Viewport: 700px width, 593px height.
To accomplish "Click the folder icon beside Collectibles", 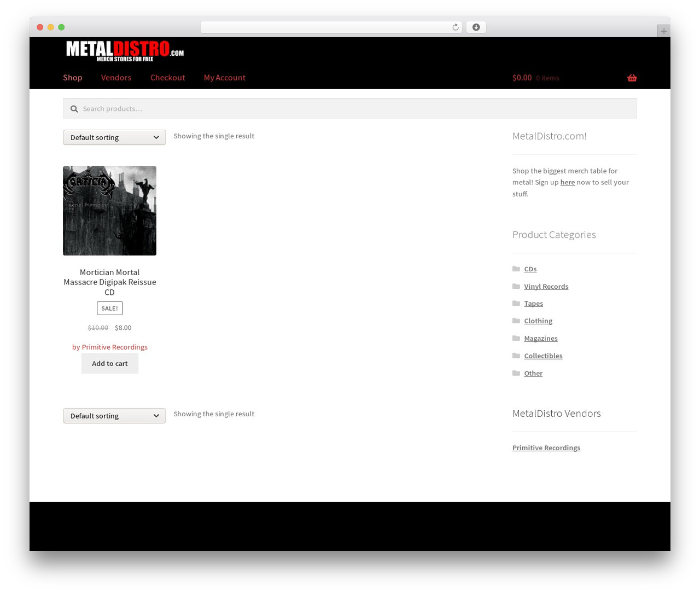I will coord(516,356).
